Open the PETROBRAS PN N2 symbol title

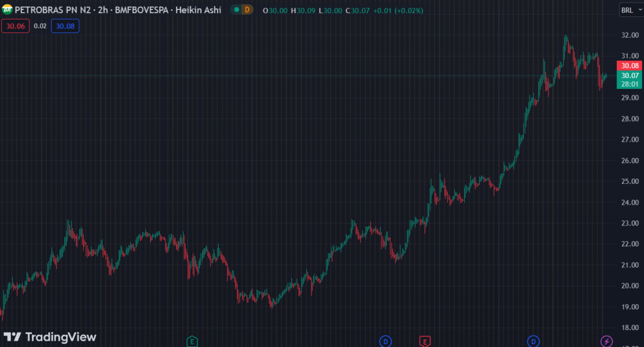click(x=118, y=10)
